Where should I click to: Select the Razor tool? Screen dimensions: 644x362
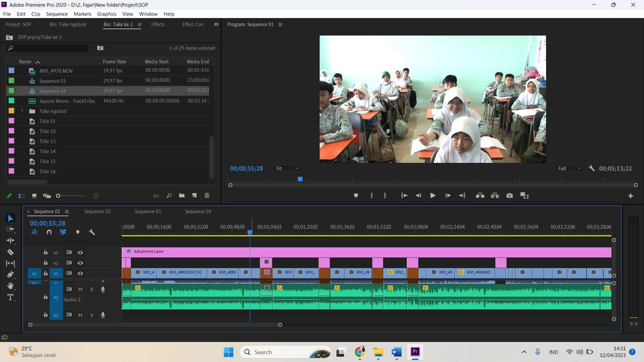coord(11,252)
